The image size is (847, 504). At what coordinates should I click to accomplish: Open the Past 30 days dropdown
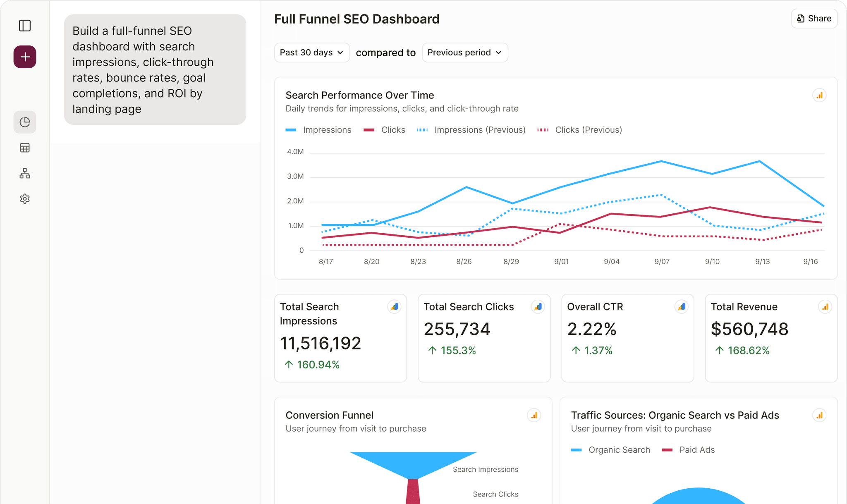[x=312, y=53]
